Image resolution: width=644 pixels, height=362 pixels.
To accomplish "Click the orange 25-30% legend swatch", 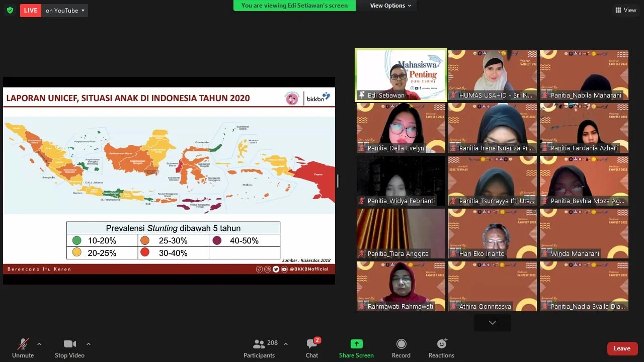I will tap(145, 240).
